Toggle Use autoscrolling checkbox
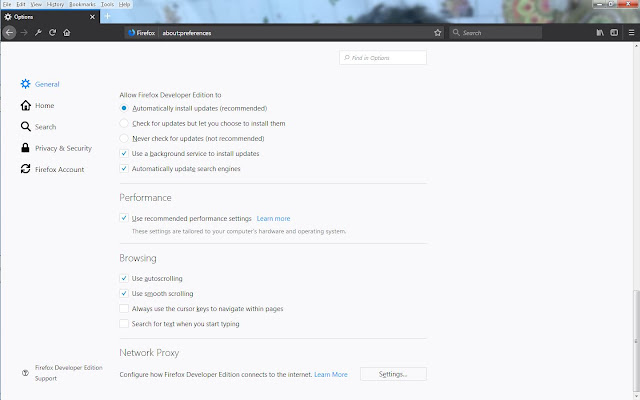 (124, 278)
